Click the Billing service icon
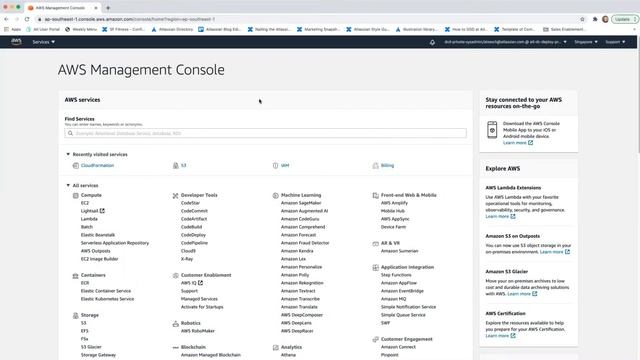The width and height of the screenshot is (640, 360). 376,166
